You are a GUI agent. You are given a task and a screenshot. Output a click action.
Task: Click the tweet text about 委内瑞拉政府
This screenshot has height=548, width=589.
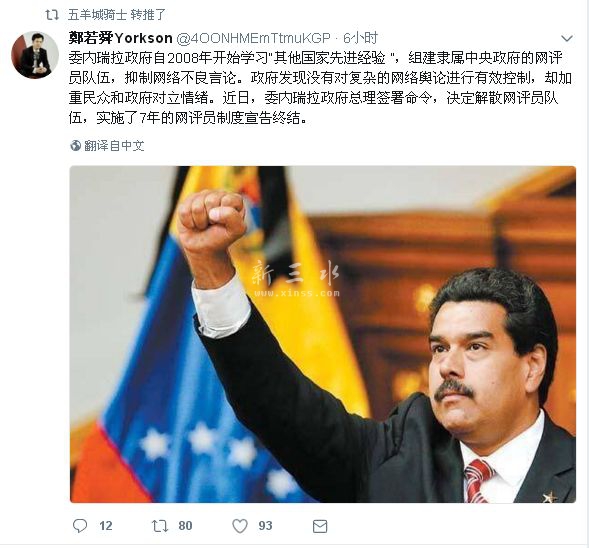coord(320,88)
